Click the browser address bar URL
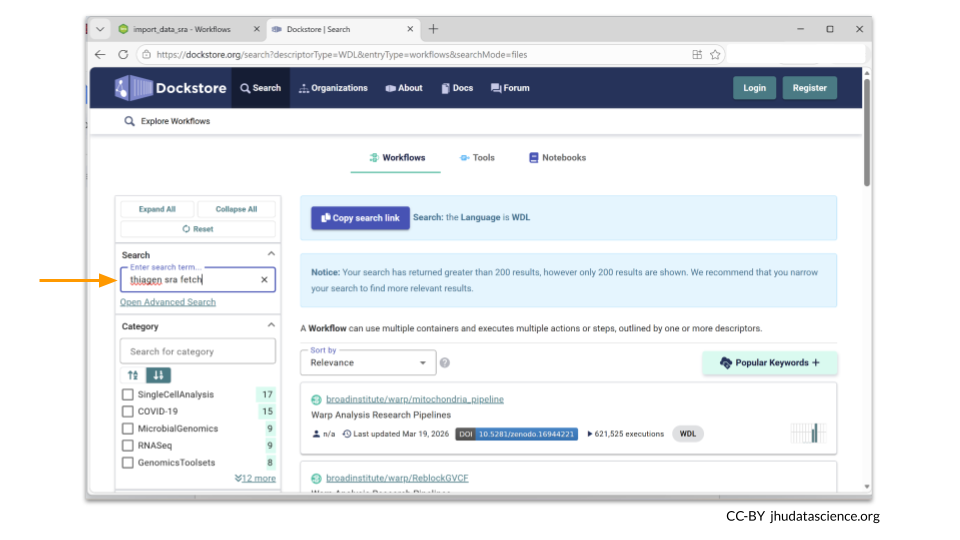The height and width of the screenshot is (540, 960). coord(342,54)
